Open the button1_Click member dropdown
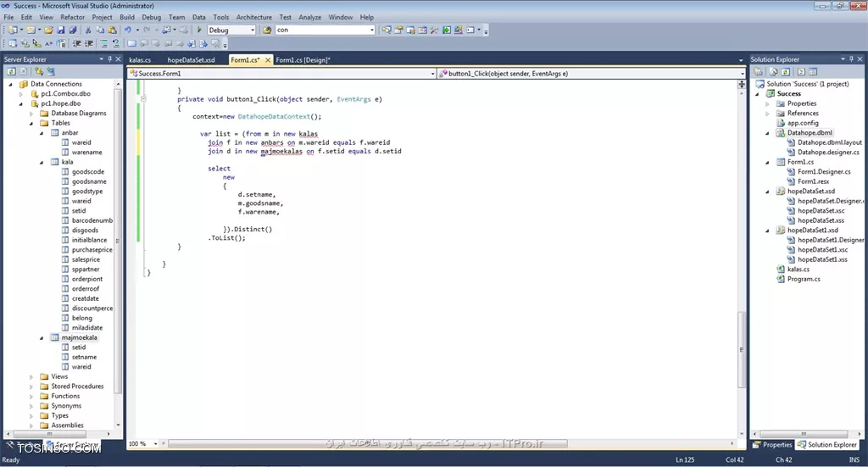 pyautogui.click(x=743, y=74)
